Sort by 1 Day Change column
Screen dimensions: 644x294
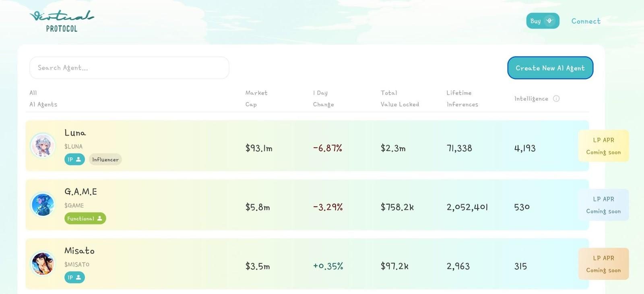coord(323,98)
